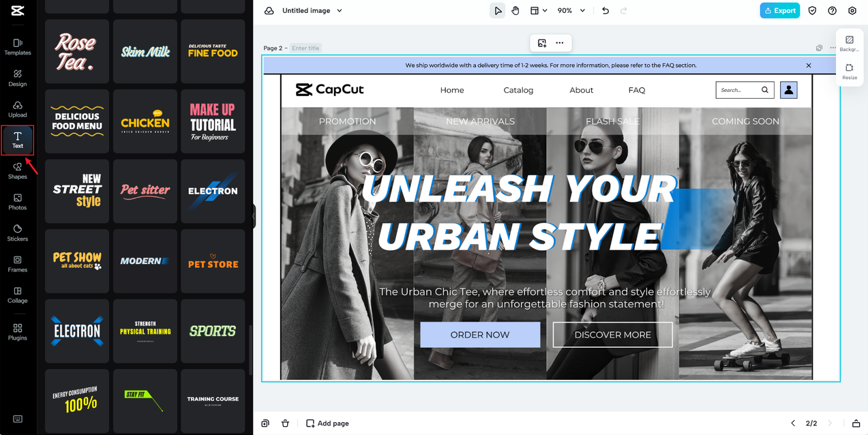This screenshot has height=435, width=868.
Task: Open settings via the top-right gear icon
Action: tap(852, 11)
